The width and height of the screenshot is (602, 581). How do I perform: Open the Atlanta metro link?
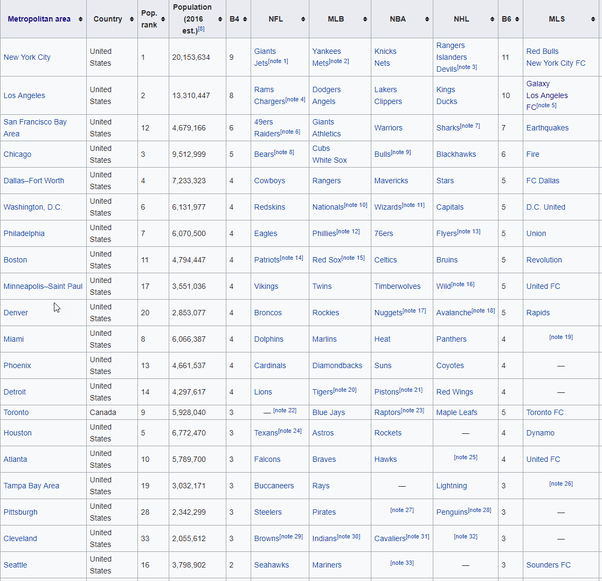[x=15, y=460]
